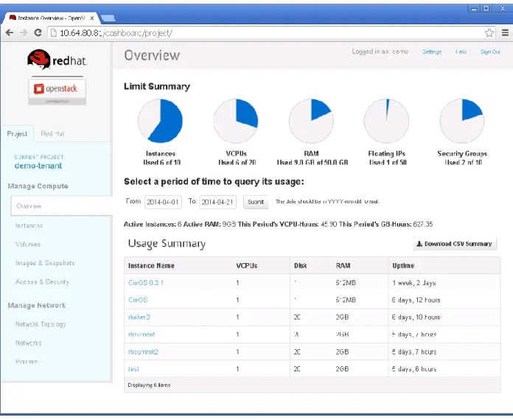Click the Sign Out link
Image resolution: width=513 pixels, height=420 pixels.
pos(490,52)
